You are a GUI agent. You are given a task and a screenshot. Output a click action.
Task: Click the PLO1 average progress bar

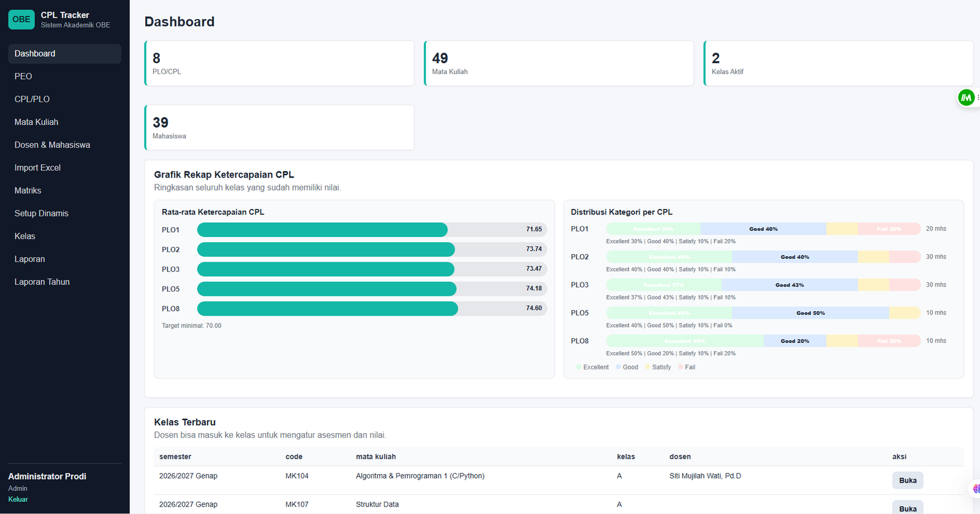(372, 230)
